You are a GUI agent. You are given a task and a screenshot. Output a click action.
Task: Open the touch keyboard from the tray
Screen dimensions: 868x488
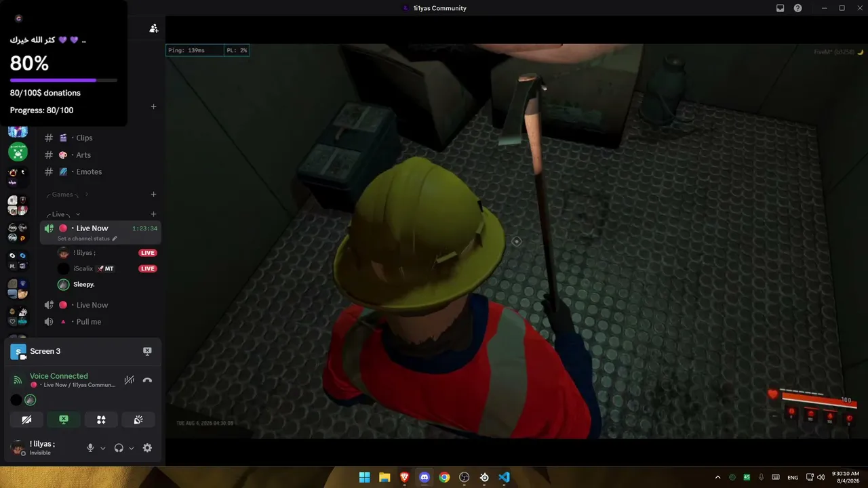(x=776, y=477)
